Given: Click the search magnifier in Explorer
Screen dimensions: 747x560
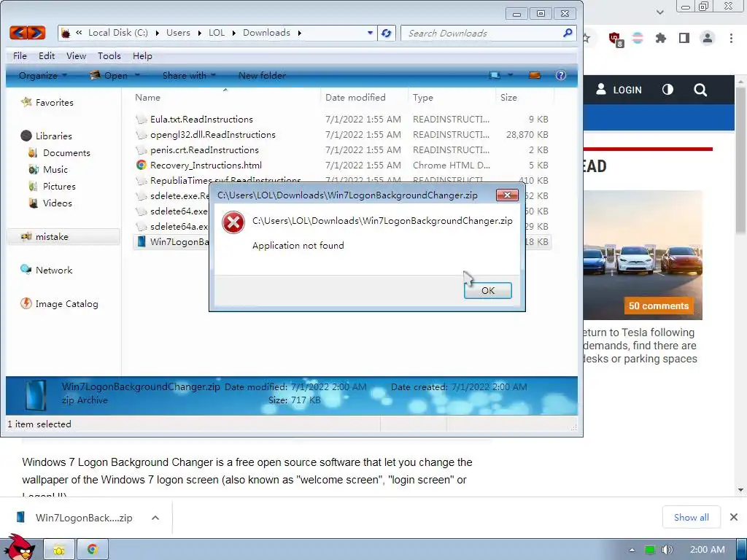Looking at the screenshot, I should [x=568, y=33].
